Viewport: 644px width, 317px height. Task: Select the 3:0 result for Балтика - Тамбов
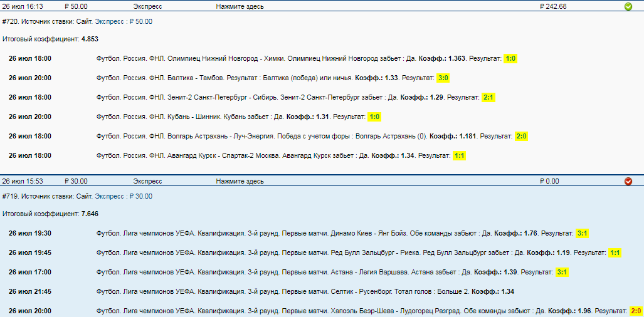(443, 78)
